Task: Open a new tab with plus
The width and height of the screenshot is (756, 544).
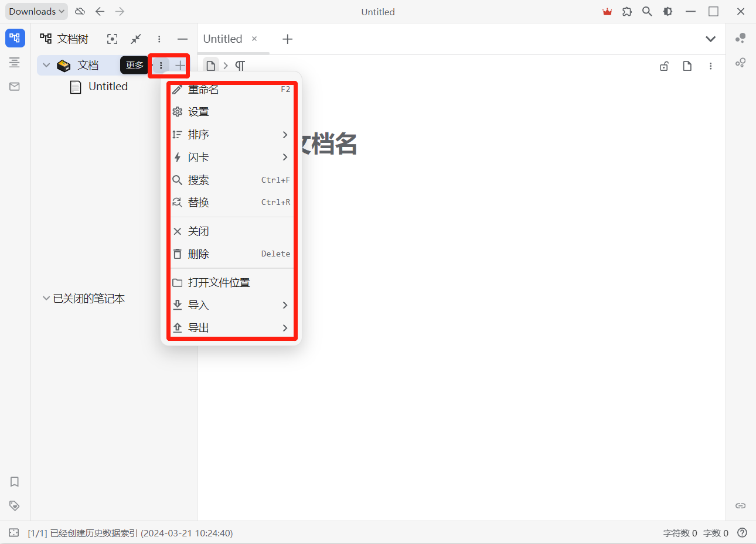Action: pyautogui.click(x=287, y=39)
